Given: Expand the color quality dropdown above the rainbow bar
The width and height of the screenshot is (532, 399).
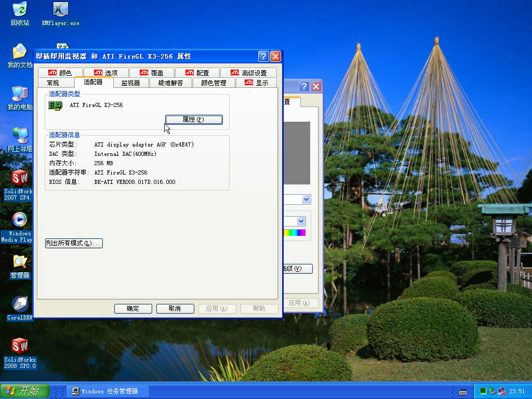Looking at the screenshot, I should (x=301, y=221).
